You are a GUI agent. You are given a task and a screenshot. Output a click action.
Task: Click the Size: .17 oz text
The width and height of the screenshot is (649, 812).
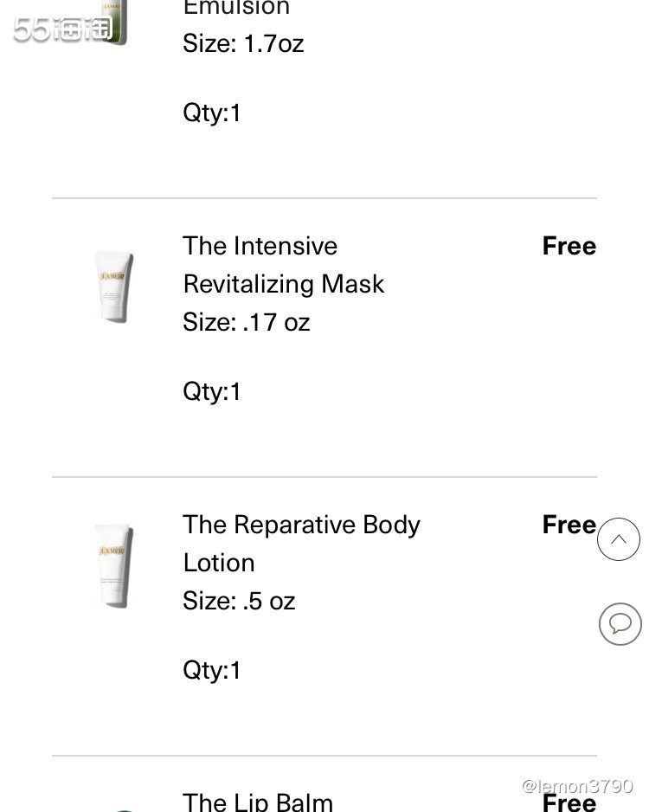point(246,322)
